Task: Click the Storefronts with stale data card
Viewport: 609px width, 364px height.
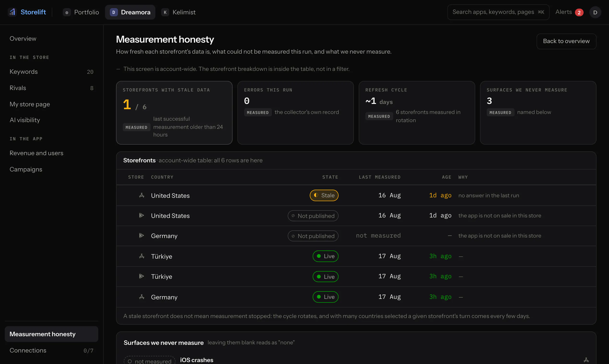Action: [x=174, y=113]
